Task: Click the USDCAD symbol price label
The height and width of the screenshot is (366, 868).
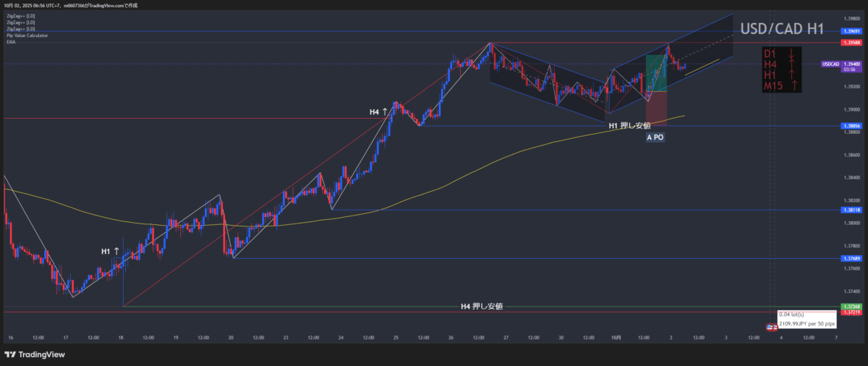Action: 830,64
